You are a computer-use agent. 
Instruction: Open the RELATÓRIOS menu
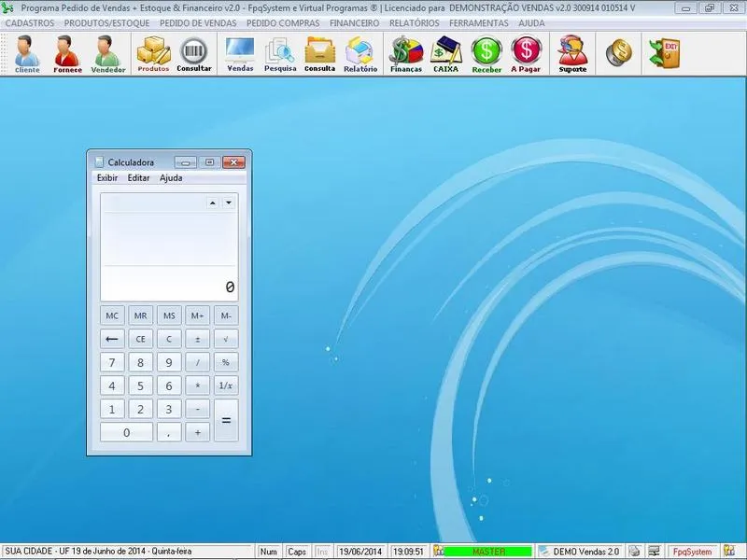point(415,23)
